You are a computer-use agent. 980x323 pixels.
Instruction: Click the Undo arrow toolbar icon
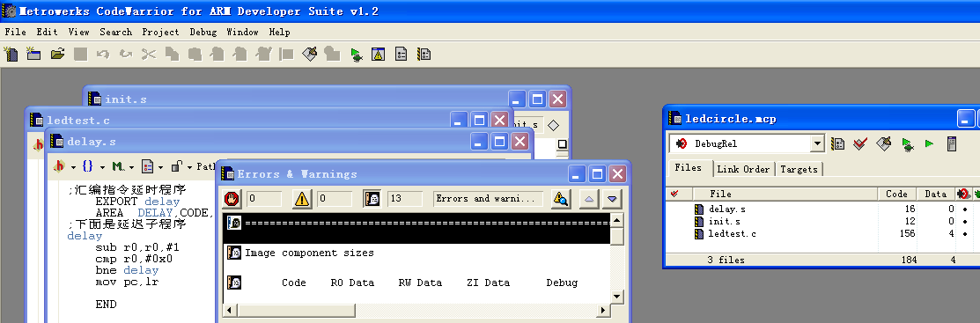(x=103, y=55)
